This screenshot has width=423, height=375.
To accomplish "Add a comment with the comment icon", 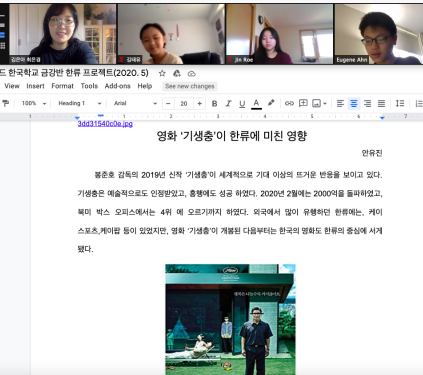I will pyautogui.click(x=303, y=103).
